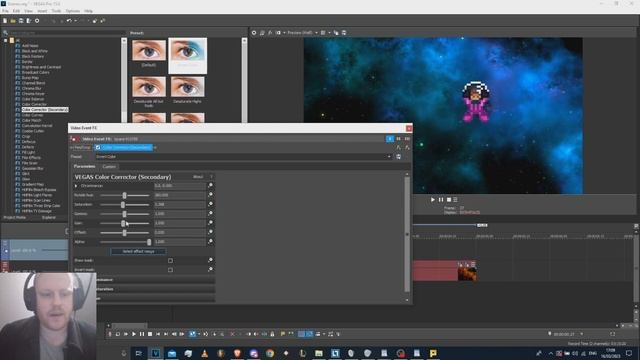640x360 pixels.
Task: Expand the Saturation section below Luminance
Action: [155, 289]
